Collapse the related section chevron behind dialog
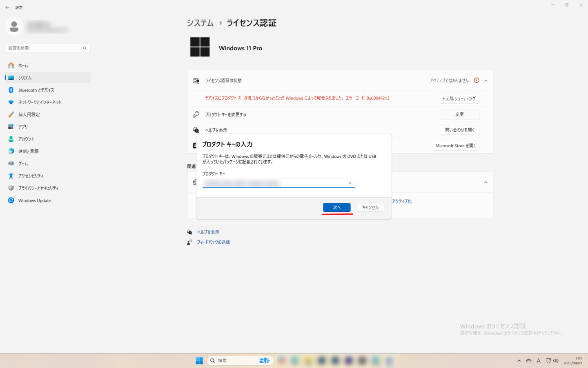This screenshot has width=588, height=368. click(486, 182)
